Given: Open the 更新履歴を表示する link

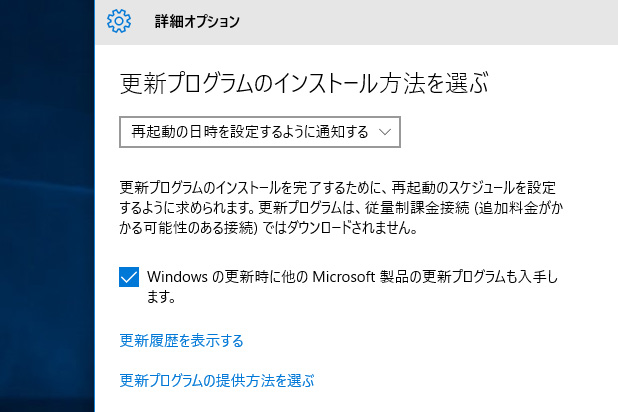Looking at the screenshot, I should (x=181, y=341).
